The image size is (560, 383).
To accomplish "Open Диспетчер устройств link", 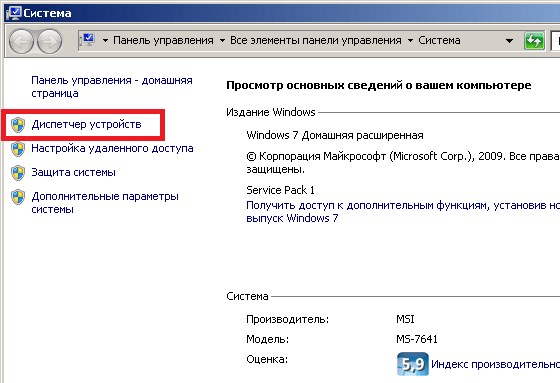I will point(86,124).
